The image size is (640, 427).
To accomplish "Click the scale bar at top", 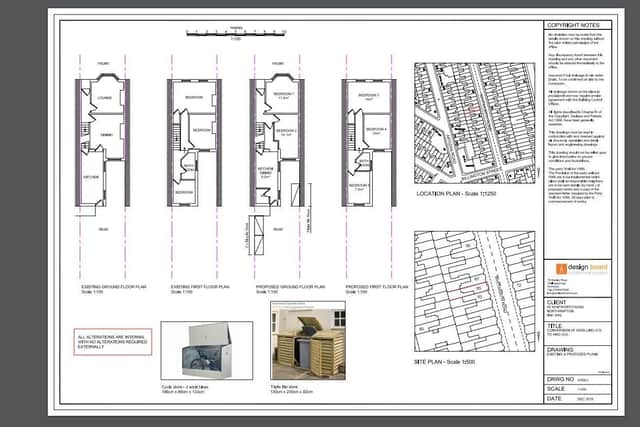I will tap(236, 34).
